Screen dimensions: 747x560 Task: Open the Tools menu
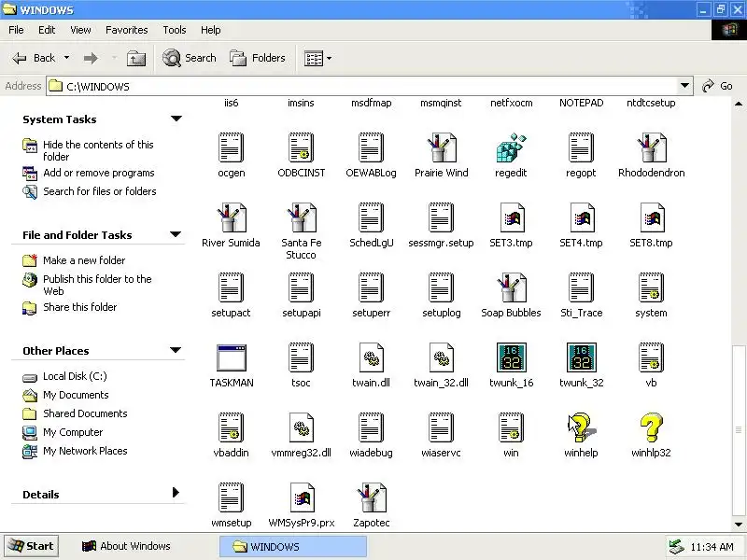click(x=175, y=30)
